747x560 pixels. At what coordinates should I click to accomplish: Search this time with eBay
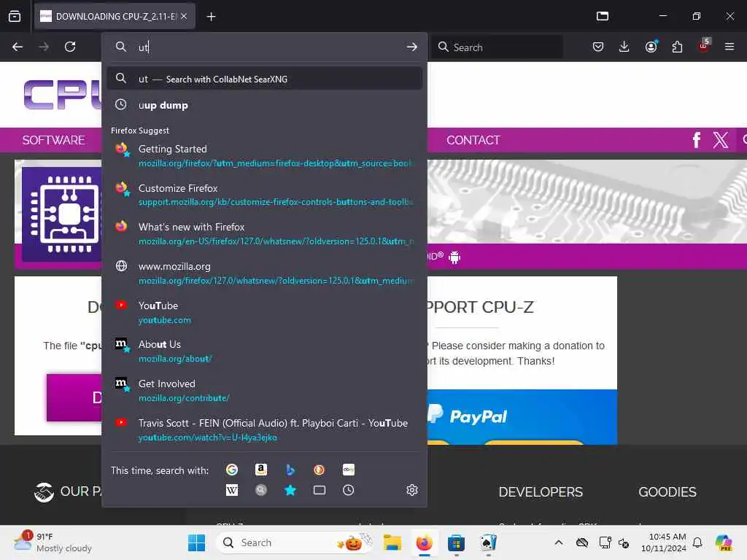click(348, 470)
